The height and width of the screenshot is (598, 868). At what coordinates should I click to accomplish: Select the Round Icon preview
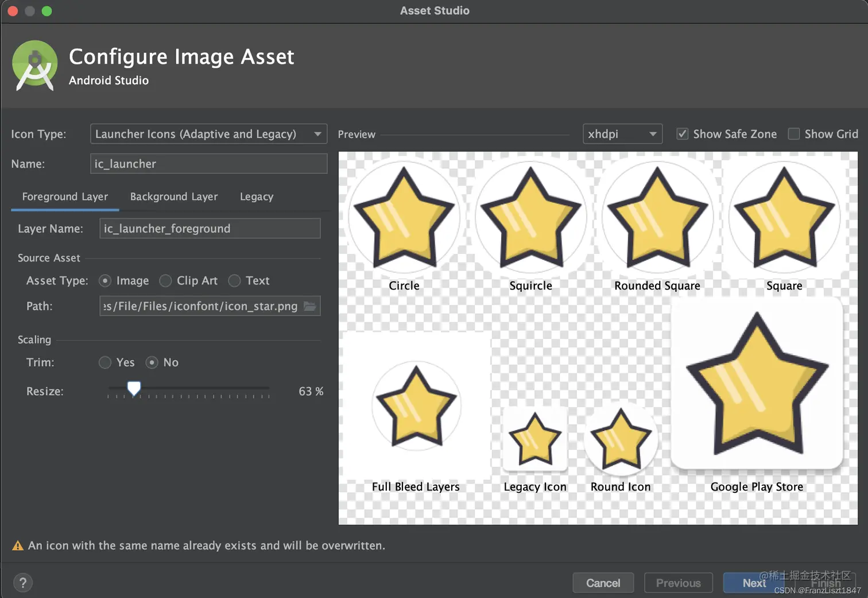[x=621, y=439]
